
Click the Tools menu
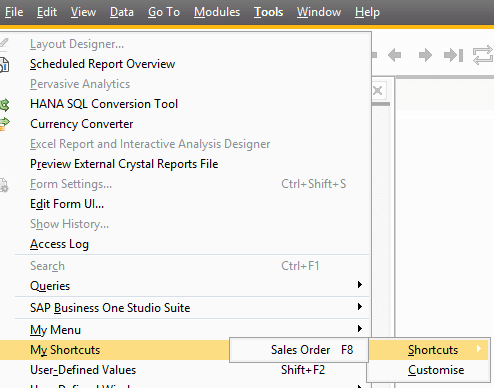tap(268, 12)
